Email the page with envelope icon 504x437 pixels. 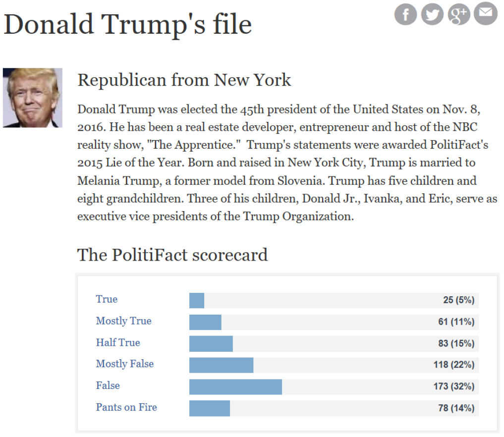(x=486, y=13)
